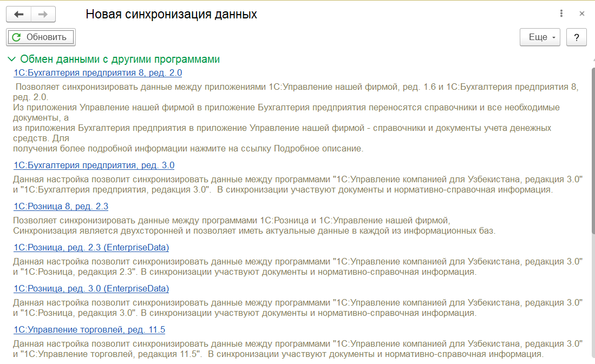Open 1С:Бухгалтерия предприятия 8, ред. 2.0 link

coord(97,72)
